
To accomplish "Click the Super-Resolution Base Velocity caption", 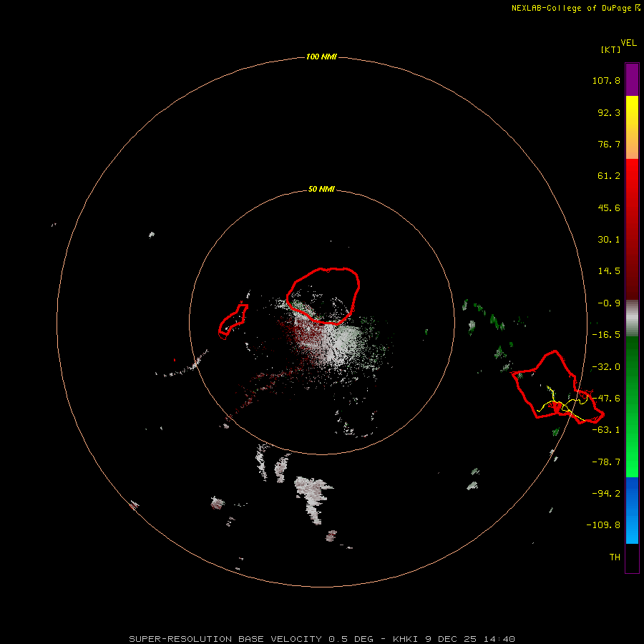I will 322,639.
